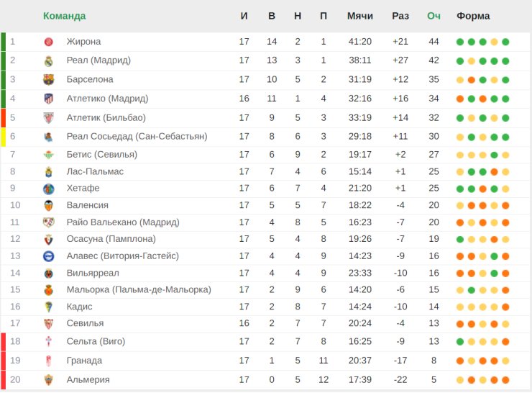Click Girona's most recent form dot

(x=505, y=42)
